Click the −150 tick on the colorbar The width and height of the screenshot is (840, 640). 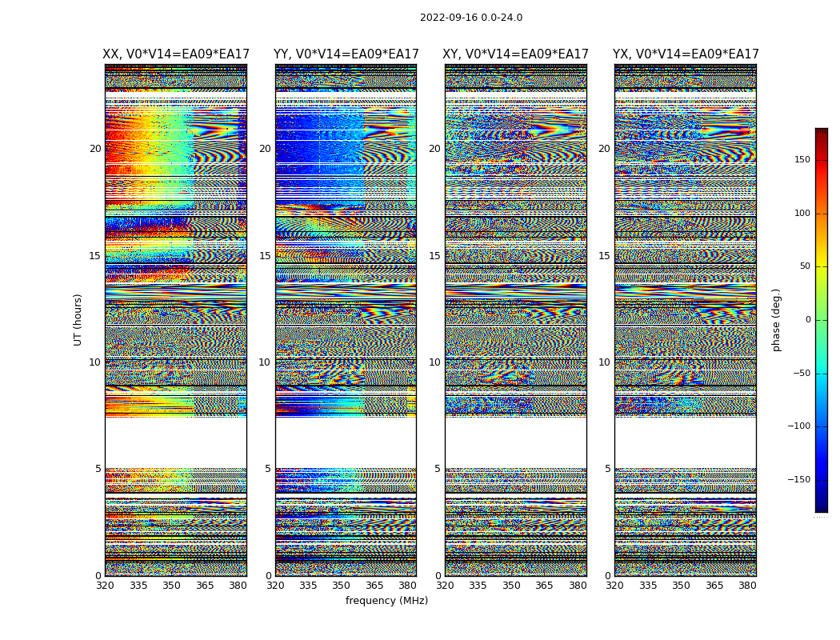(799, 479)
